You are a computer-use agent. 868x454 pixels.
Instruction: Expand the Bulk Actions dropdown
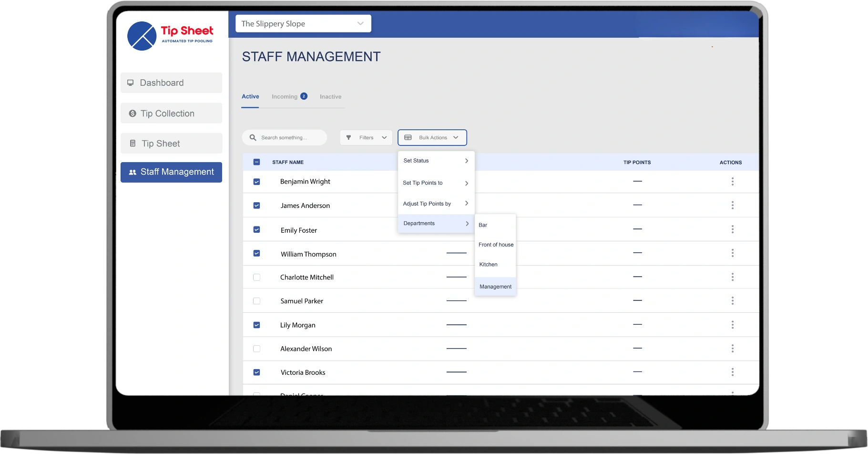[x=432, y=137]
